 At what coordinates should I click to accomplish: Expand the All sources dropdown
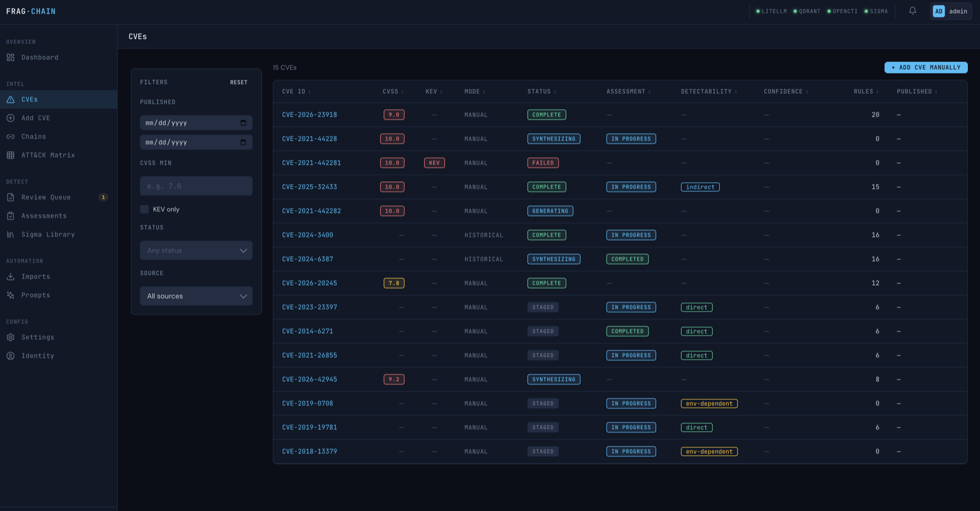point(196,296)
